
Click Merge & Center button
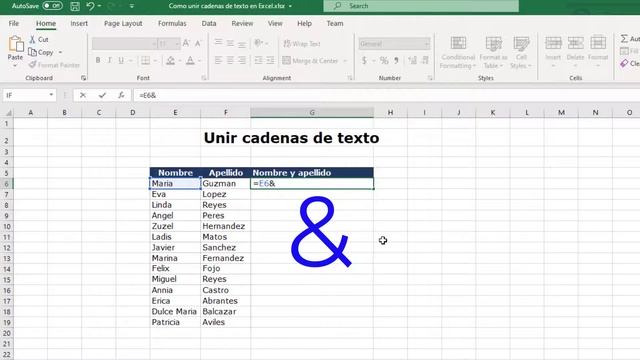[x=310, y=60]
